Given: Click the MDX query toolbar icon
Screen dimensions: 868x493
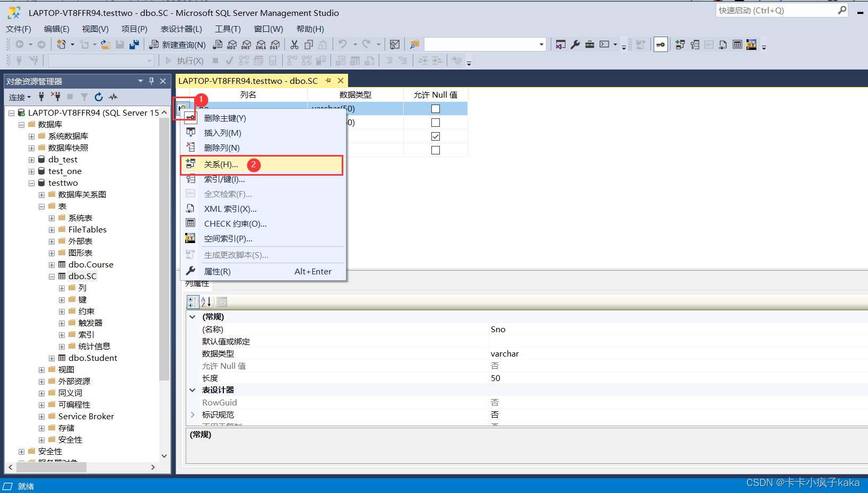Looking at the screenshot, I should click(232, 45).
